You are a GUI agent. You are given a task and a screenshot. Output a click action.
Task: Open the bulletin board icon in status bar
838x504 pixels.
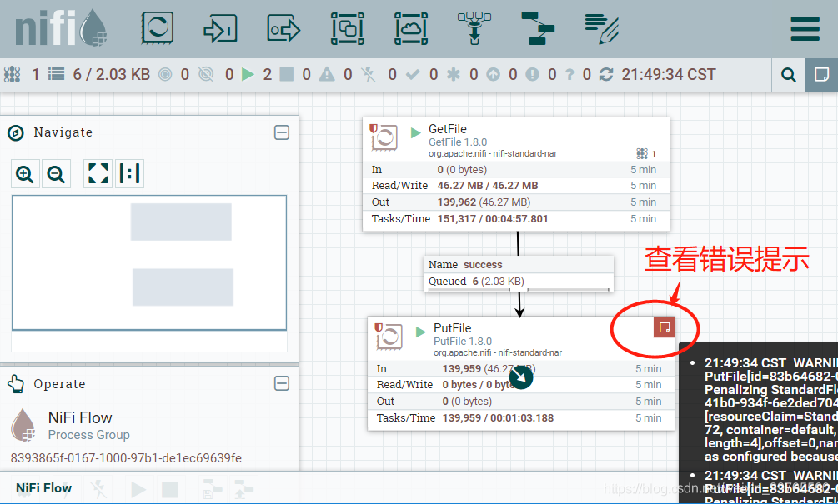click(821, 75)
